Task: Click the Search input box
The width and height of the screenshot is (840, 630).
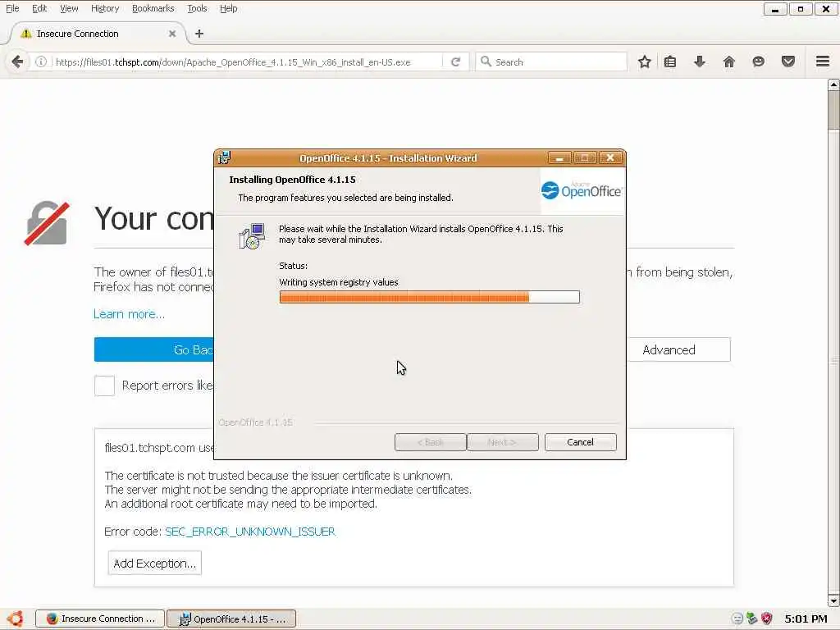Action: (x=552, y=62)
